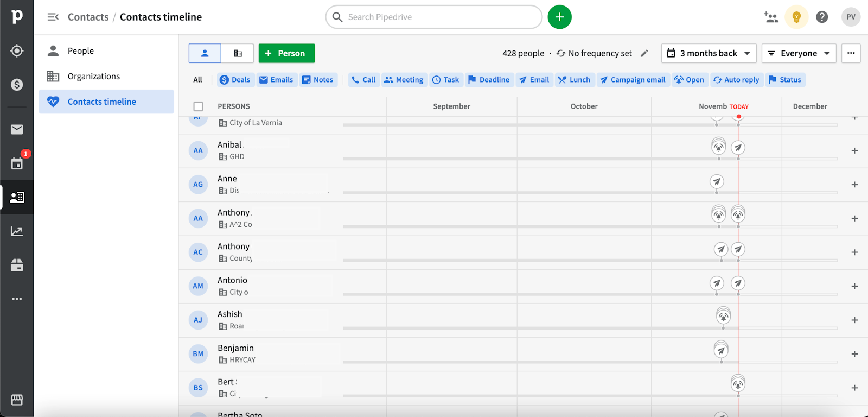Collapse the navigation menu with the hamburger icon
Image resolution: width=868 pixels, height=417 pixels.
(x=53, y=17)
